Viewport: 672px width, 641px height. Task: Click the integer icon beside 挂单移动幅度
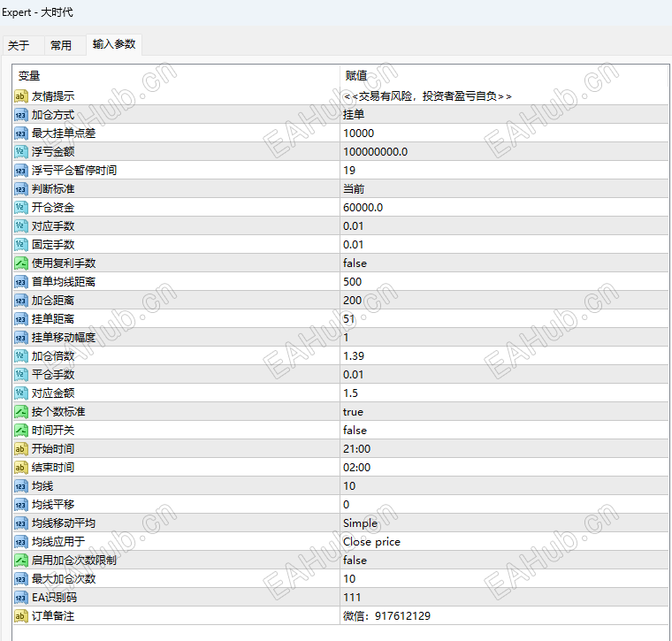(21, 337)
